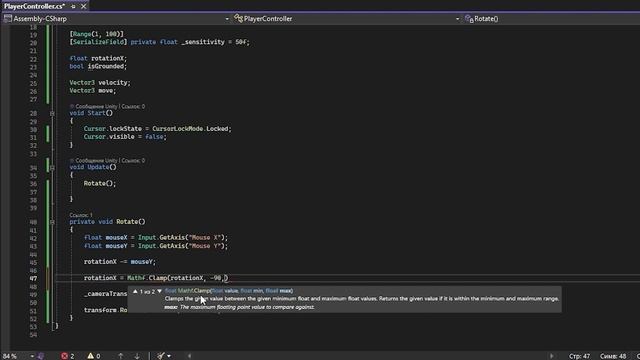The height and width of the screenshot is (360, 640).
Task: Go to the next issue with down arrow
Action: tap(137, 356)
